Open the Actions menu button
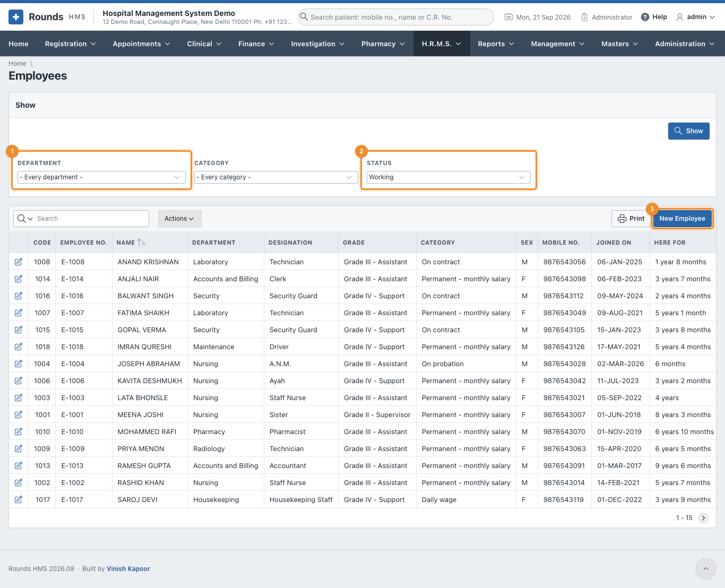725x588 pixels. point(179,219)
